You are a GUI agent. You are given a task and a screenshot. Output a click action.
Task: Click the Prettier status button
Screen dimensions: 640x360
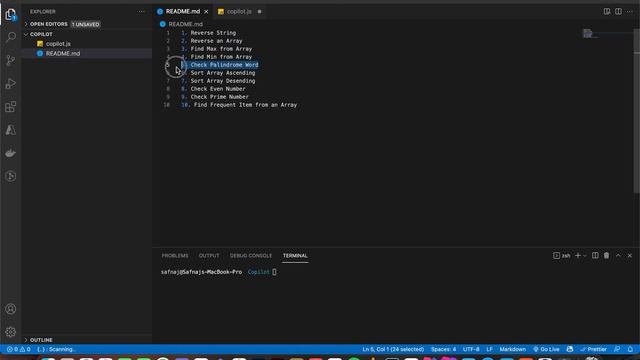coord(593,349)
